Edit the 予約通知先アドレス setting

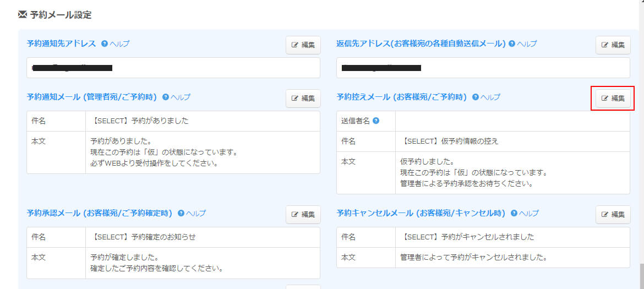303,45
